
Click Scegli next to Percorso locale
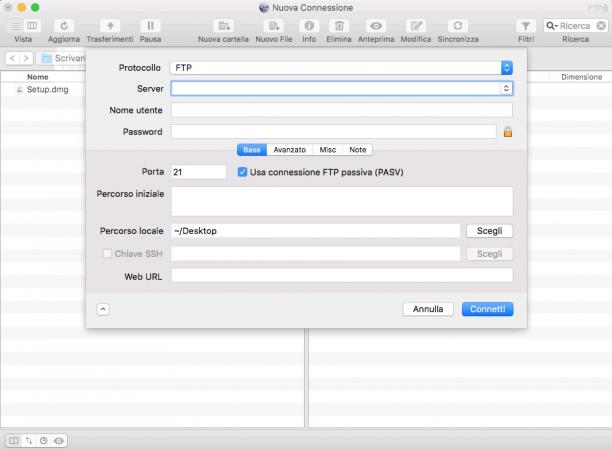489,231
